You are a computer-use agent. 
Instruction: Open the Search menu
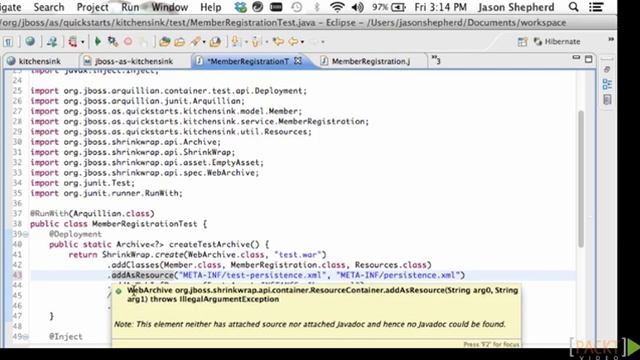(x=49, y=7)
